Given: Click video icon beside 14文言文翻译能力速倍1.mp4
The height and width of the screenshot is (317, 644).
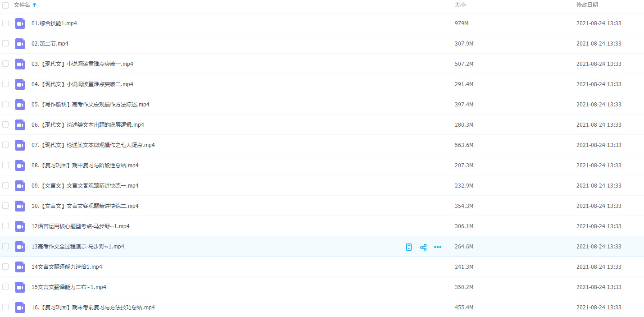Looking at the screenshot, I should point(20,267).
